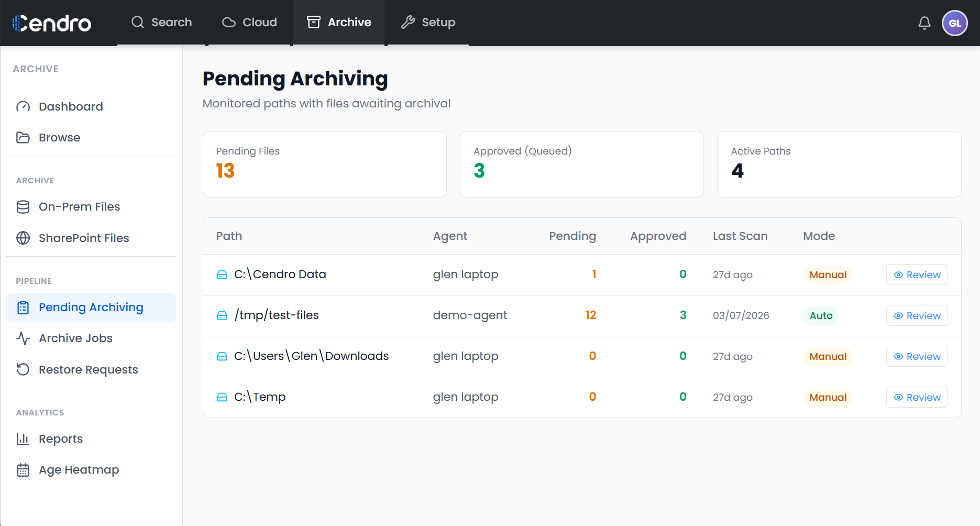Review the C:\Users\Glen\Downloads path
This screenshot has width=980, height=526.
point(917,356)
